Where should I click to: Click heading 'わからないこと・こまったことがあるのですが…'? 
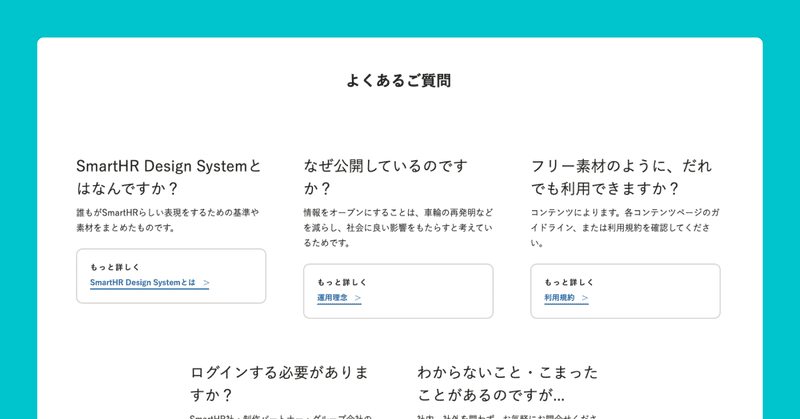click(508, 384)
